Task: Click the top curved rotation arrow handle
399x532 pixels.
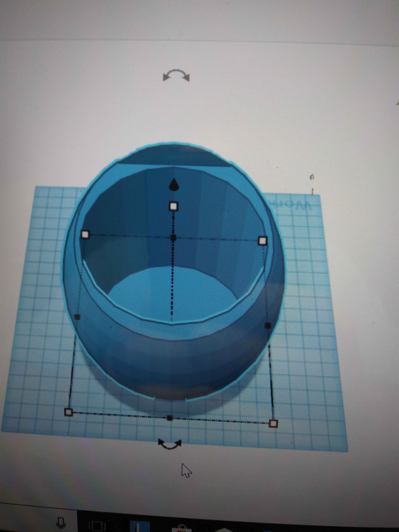Action: click(x=176, y=76)
